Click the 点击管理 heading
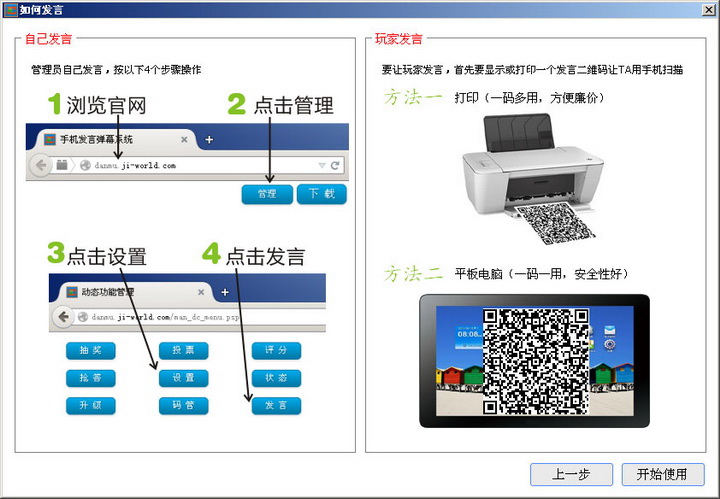 293,105
